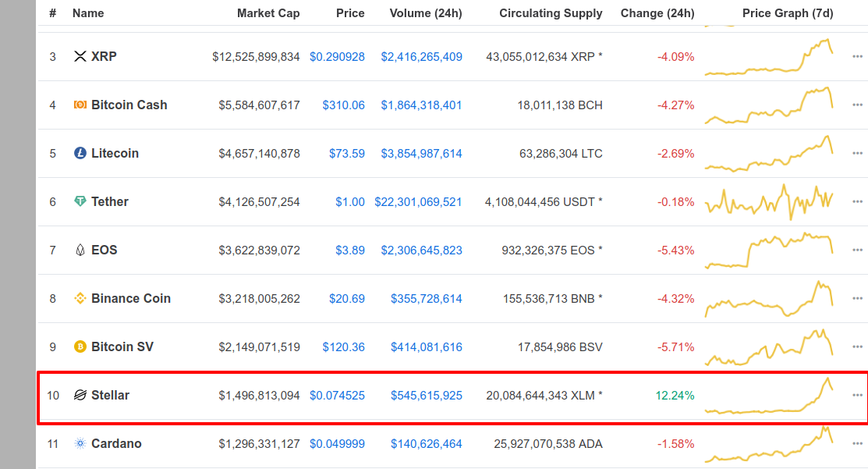Open the more options menu for Bitcoin SV

pyautogui.click(x=858, y=346)
